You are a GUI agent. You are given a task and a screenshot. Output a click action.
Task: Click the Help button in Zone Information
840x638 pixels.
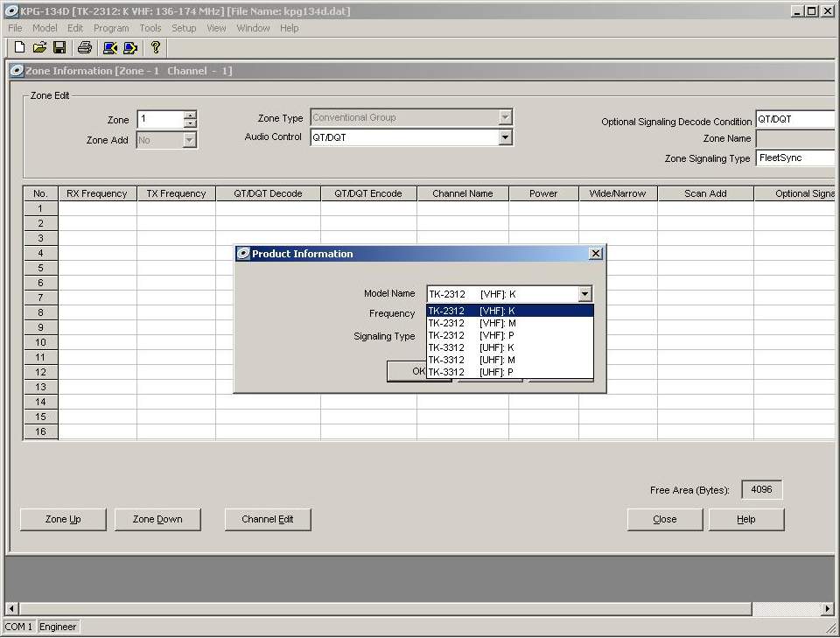click(746, 519)
